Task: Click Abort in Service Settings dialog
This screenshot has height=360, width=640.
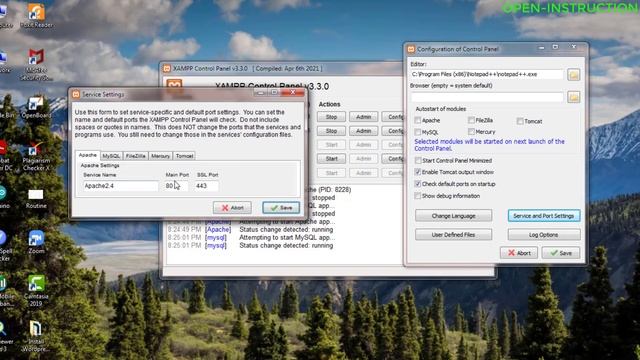Action: pos(232,208)
